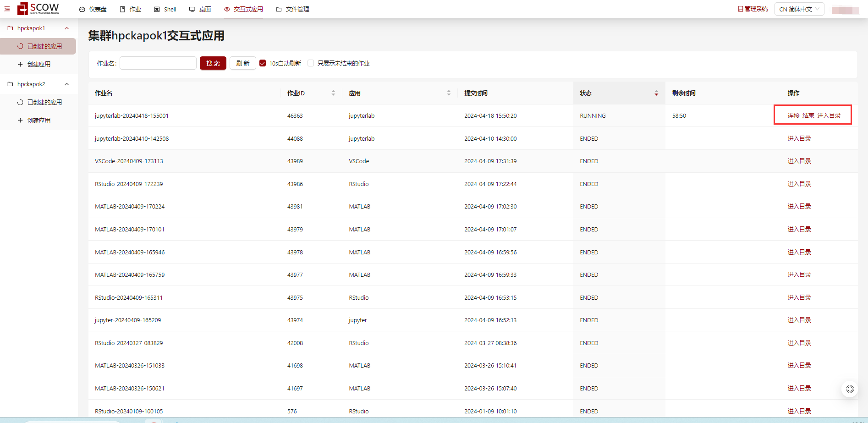Image resolution: width=868 pixels, height=423 pixels.
Task: Click 进入目录 for MATLAB-20240409-170224
Action: click(x=799, y=207)
